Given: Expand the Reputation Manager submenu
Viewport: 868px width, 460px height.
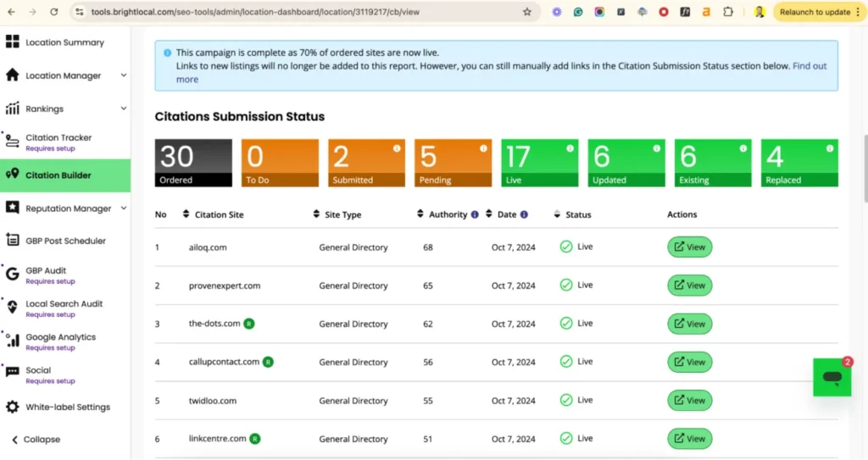Looking at the screenshot, I should 123,208.
